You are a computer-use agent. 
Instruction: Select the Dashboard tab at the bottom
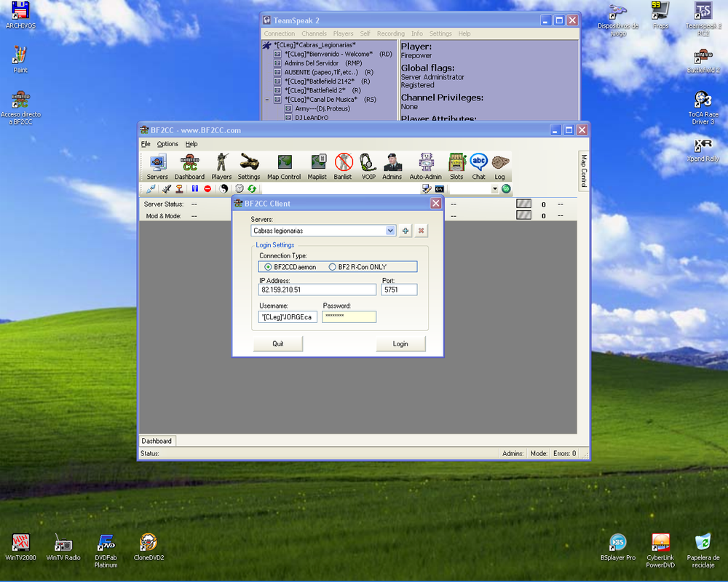pyautogui.click(x=157, y=441)
